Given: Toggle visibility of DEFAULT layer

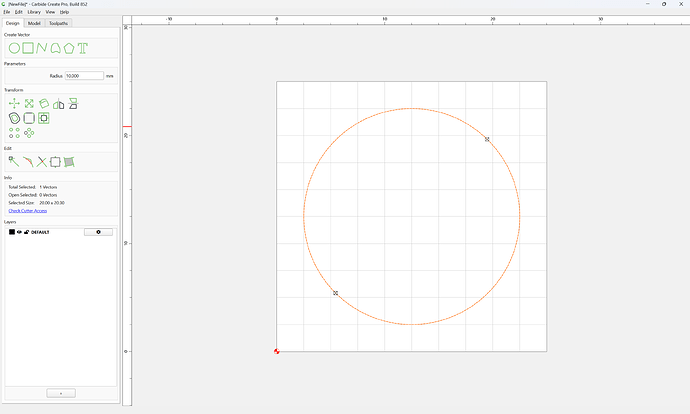Looking at the screenshot, I should pyautogui.click(x=19, y=232).
